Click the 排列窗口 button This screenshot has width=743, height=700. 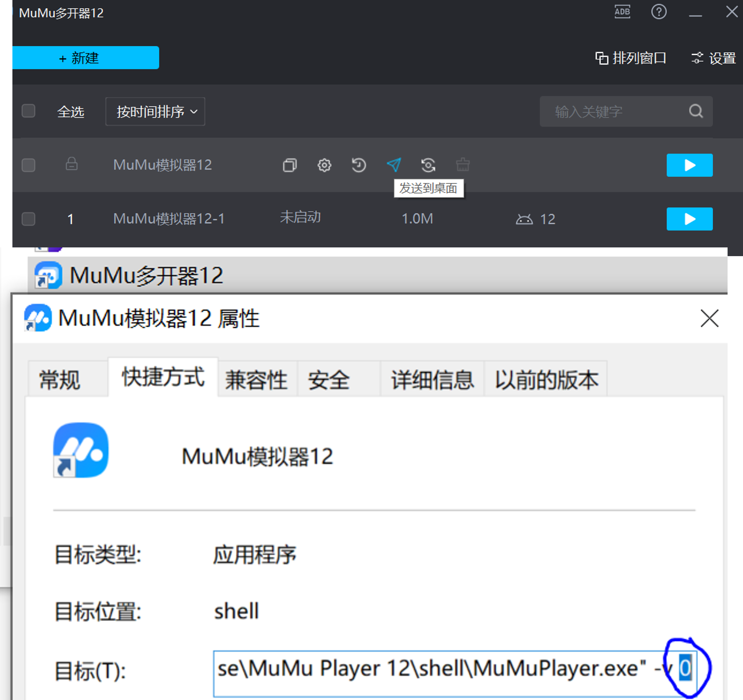pos(631,58)
